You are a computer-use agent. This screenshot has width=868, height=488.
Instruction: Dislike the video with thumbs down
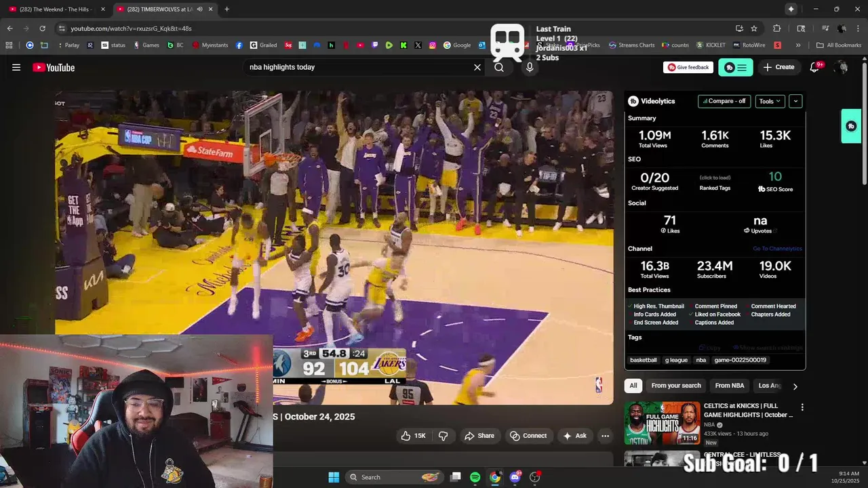pyautogui.click(x=443, y=436)
